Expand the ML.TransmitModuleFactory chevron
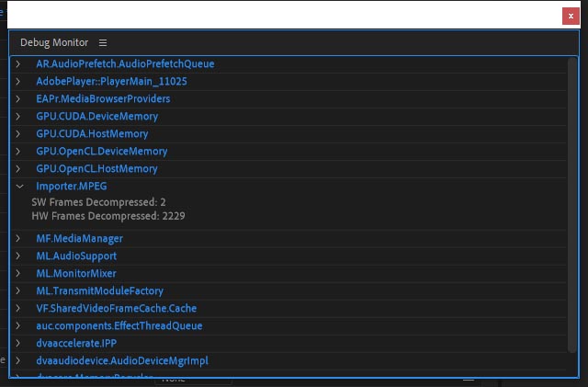 point(18,290)
